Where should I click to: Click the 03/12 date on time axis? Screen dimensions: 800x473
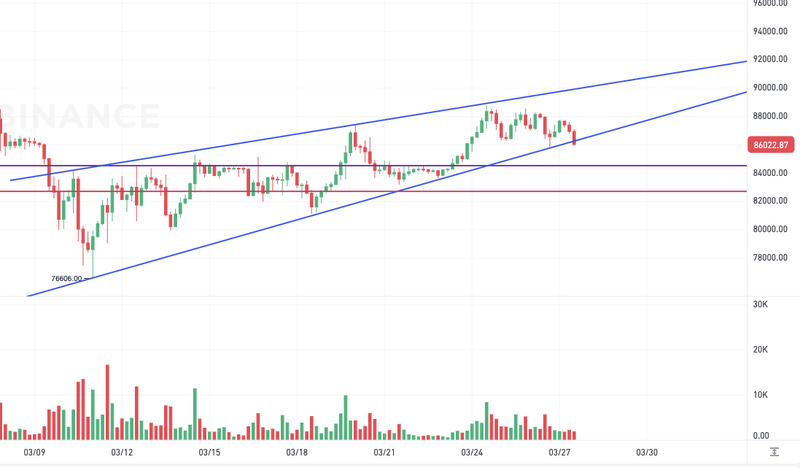tap(122, 453)
